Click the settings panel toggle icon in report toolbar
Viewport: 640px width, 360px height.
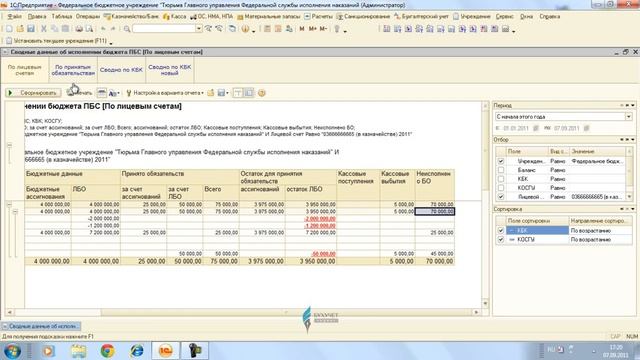pos(248,93)
